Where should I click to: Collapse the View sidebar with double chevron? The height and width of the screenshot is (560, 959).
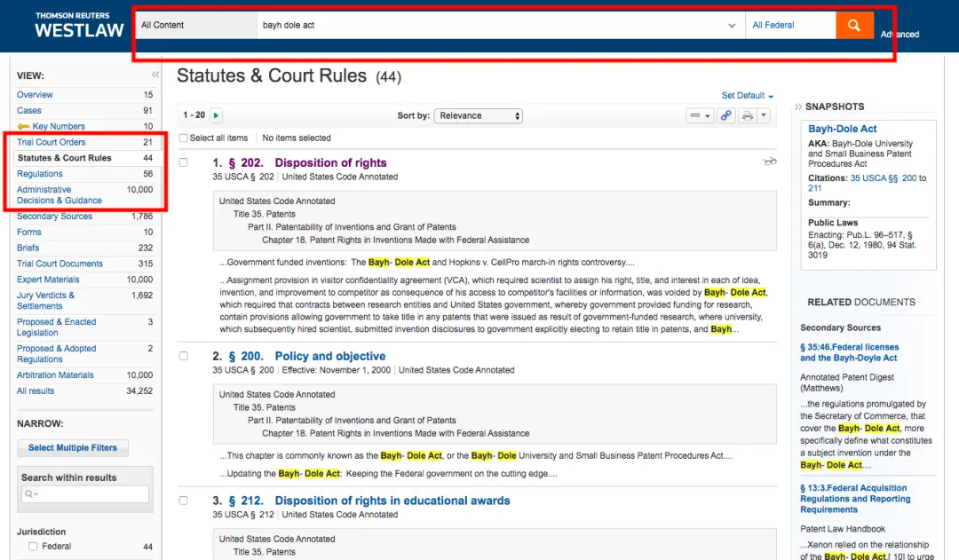point(155,75)
